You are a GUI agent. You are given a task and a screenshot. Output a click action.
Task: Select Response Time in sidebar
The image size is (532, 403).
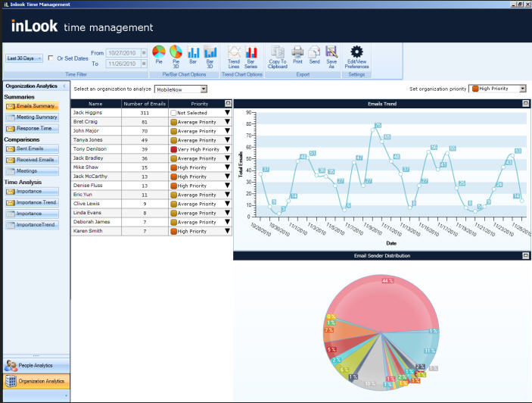[32, 128]
